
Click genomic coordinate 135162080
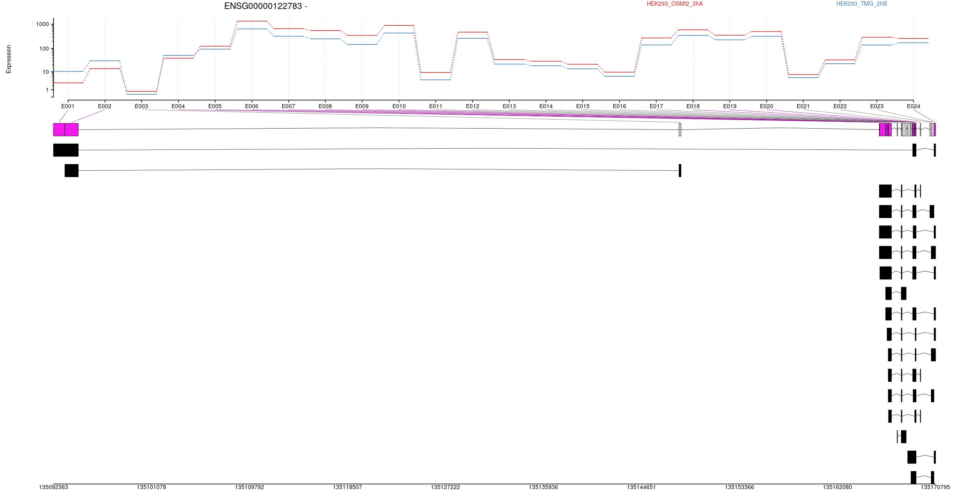coord(837,487)
